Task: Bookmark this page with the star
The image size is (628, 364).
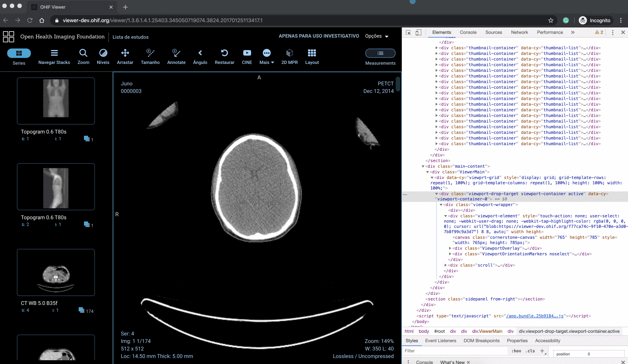Action: pyautogui.click(x=551, y=20)
